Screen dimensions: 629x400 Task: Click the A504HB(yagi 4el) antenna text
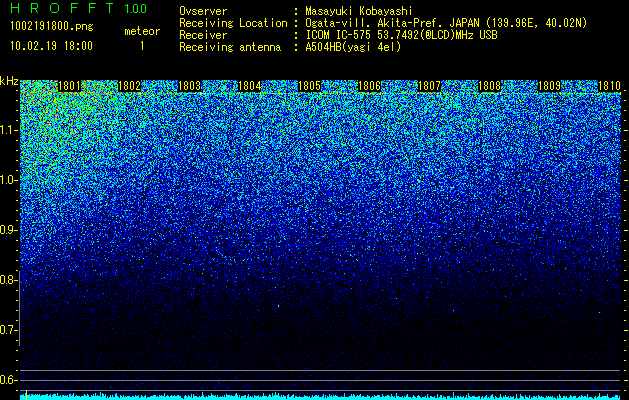(x=353, y=47)
